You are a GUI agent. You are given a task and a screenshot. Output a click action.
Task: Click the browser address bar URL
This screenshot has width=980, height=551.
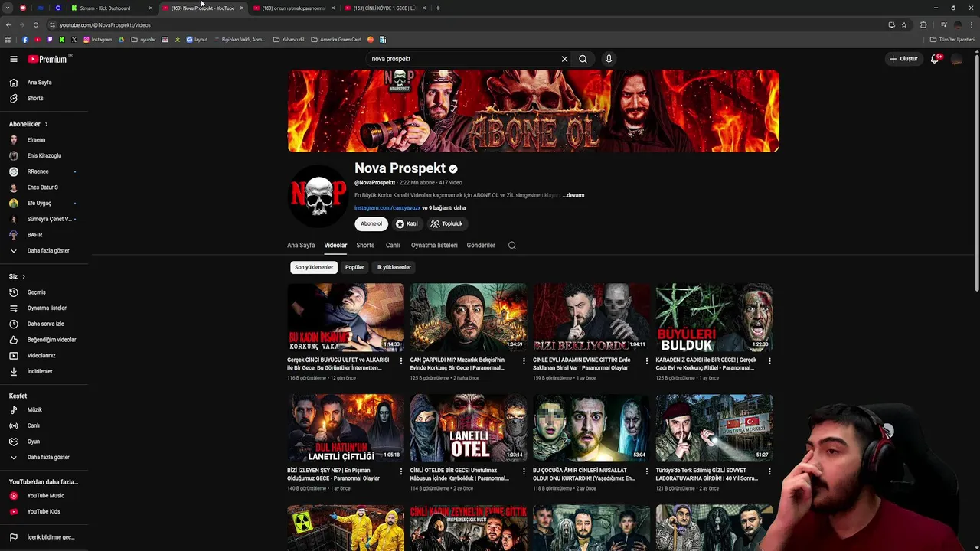105,24
